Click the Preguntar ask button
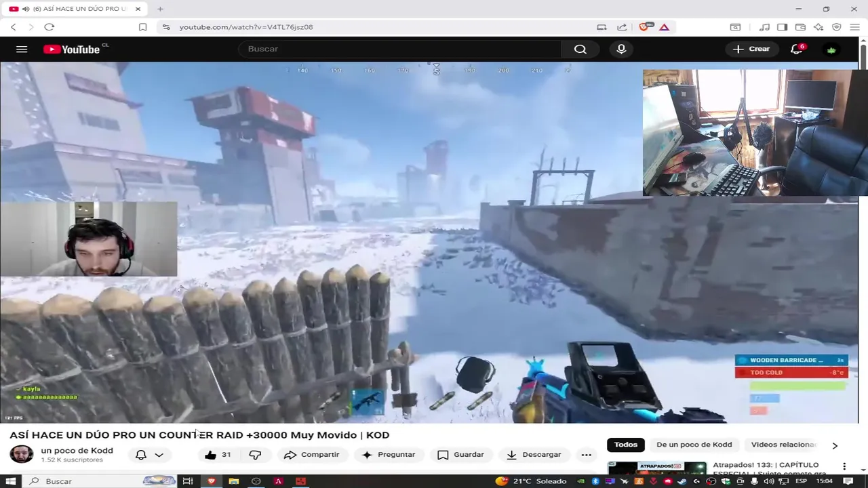Image resolution: width=868 pixels, height=488 pixels. tap(389, 455)
